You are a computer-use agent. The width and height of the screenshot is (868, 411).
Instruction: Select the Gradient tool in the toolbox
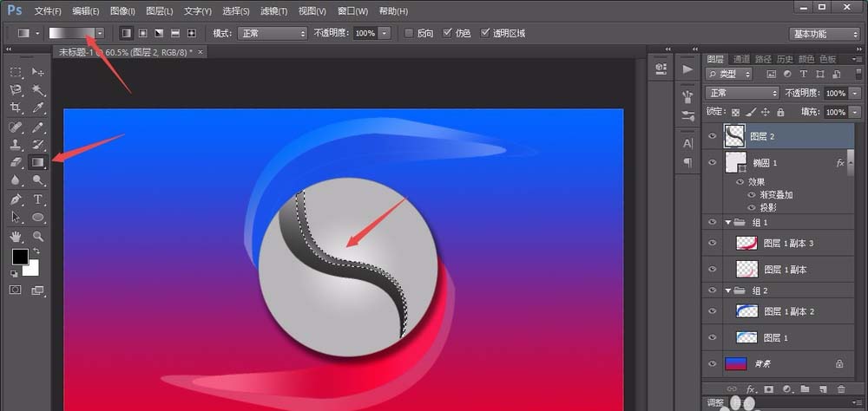click(38, 162)
